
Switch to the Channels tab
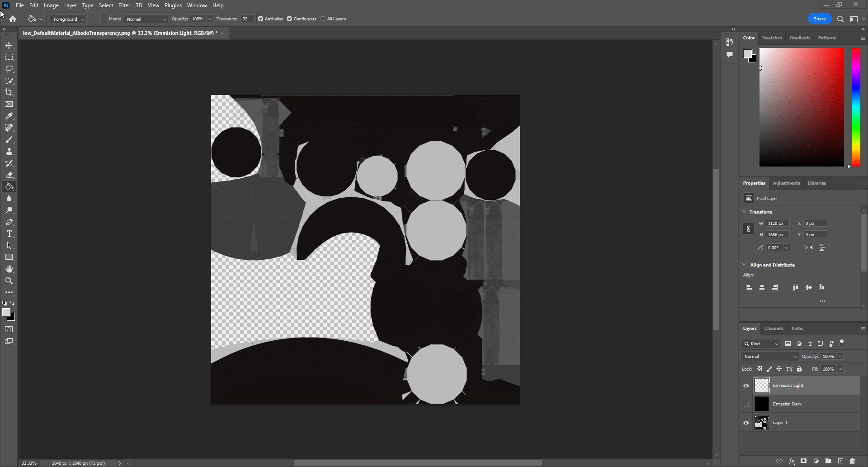click(x=774, y=329)
